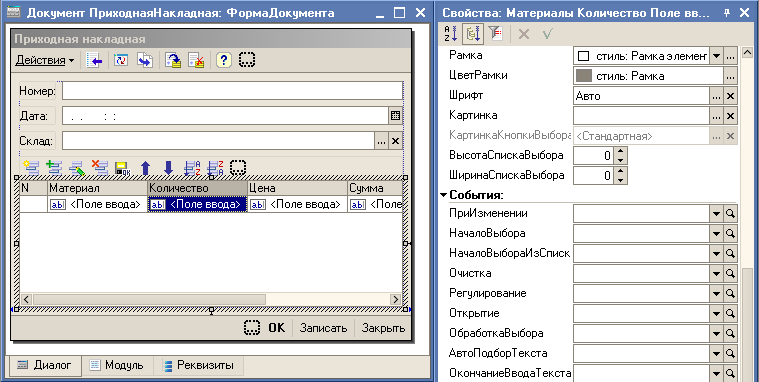Image resolution: width=759 pixels, height=382 pixels.
Task: Click the ellipsis button of the Шрифт property
Action: [x=716, y=96]
